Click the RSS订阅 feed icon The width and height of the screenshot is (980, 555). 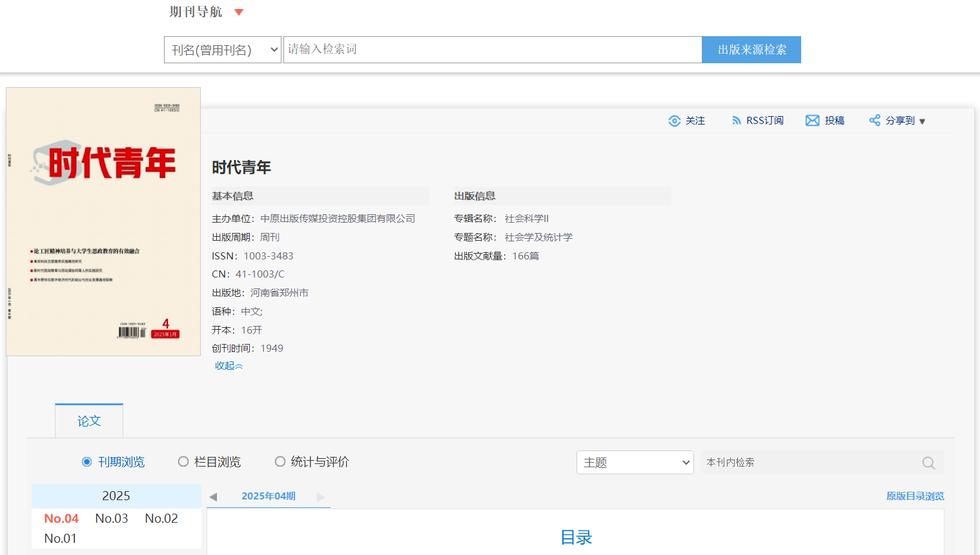click(x=736, y=121)
